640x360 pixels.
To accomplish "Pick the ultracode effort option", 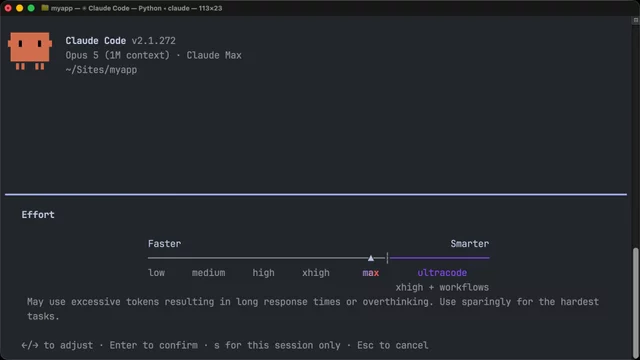I will coord(442,273).
